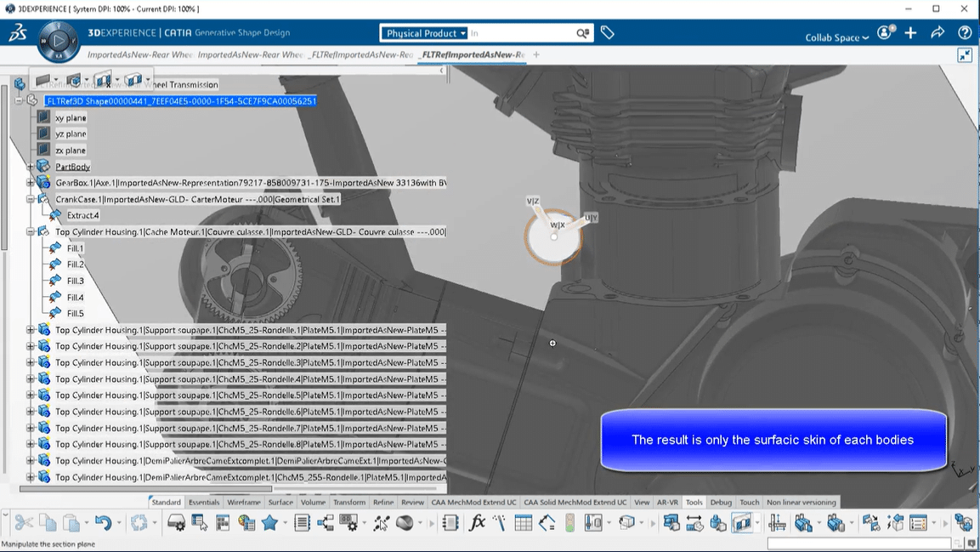Switch to the Essentials tab
The image size is (980, 552).
pos(204,502)
